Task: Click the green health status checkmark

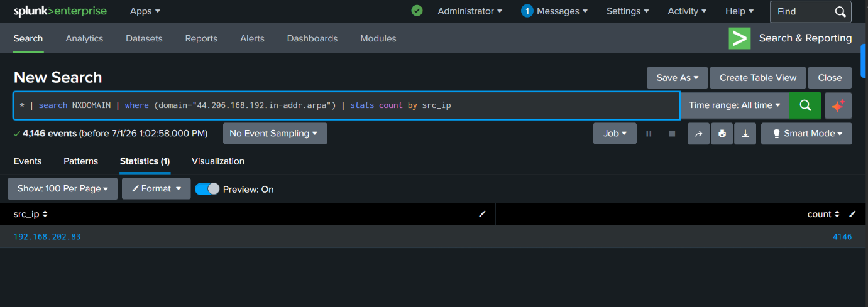Action: click(417, 11)
